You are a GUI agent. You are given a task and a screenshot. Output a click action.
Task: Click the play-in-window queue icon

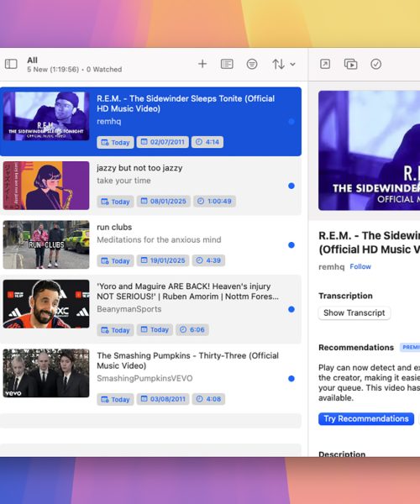pos(350,64)
